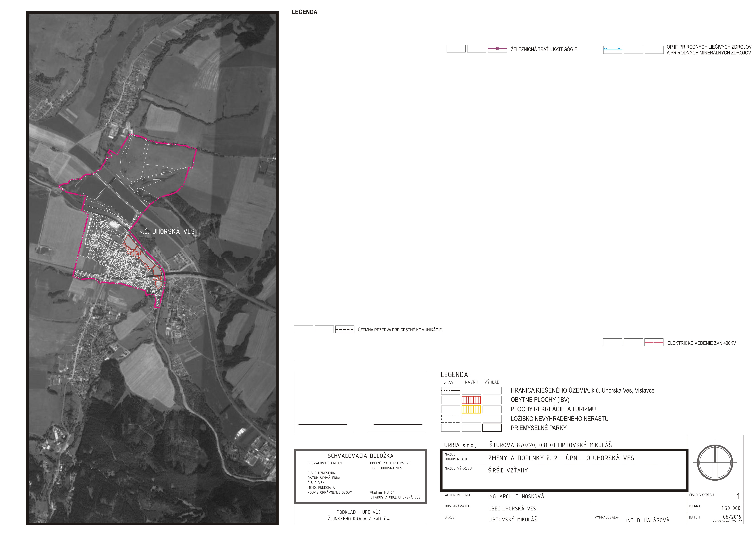The height and width of the screenshot is (535, 756).
Task: Click the bold-outlined industrial parks box
Action: (492, 428)
